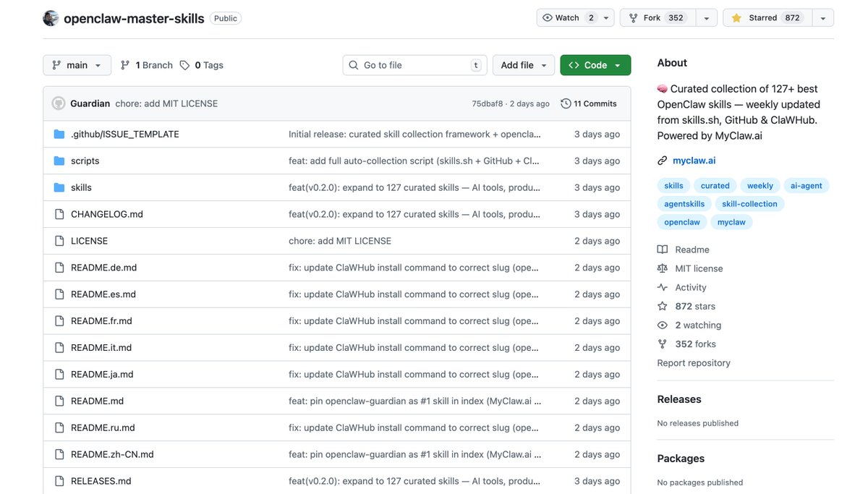The height and width of the screenshot is (494, 868).
Task: Open the 1 Branch link
Action: tap(147, 65)
